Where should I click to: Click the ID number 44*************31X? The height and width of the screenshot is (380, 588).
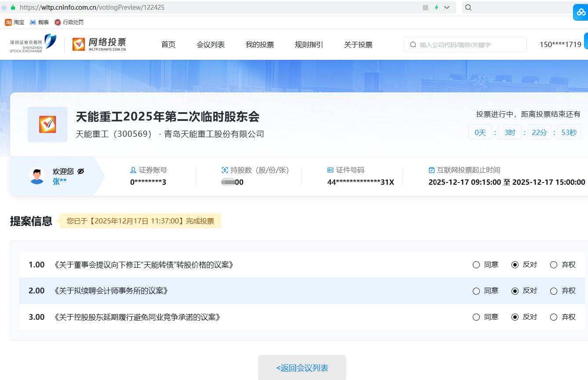pyautogui.click(x=361, y=182)
